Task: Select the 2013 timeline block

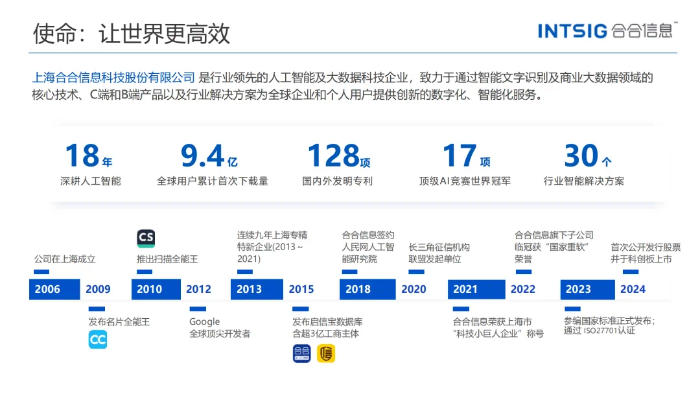Action: (257, 289)
